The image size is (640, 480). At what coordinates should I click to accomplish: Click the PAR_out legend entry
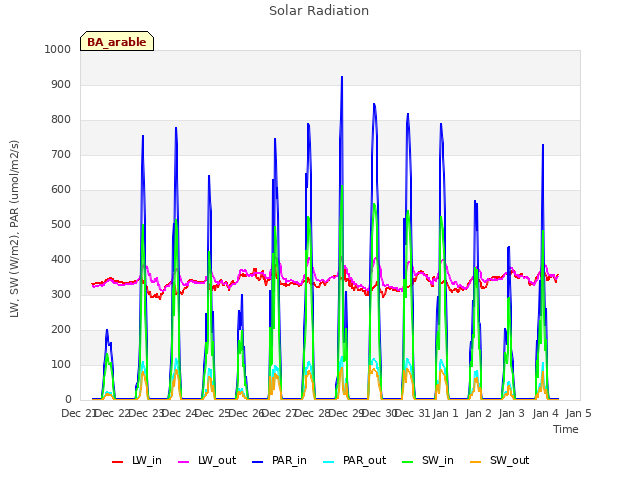click(x=354, y=461)
